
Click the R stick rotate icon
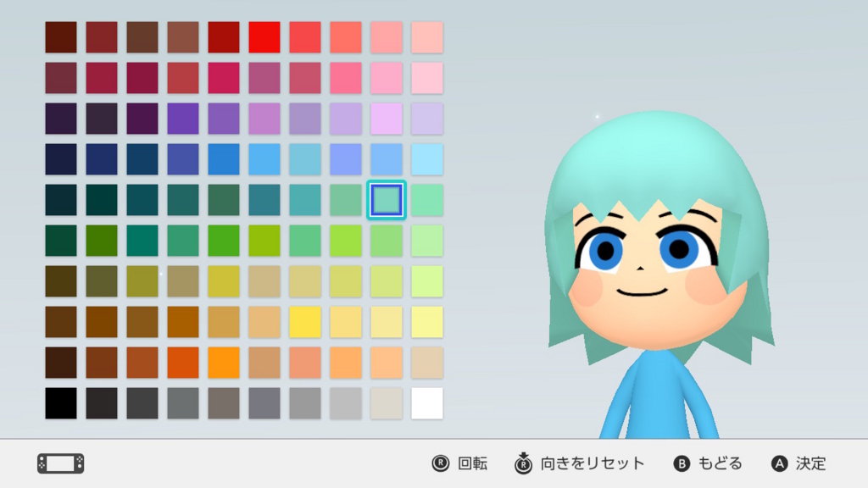[x=441, y=463]
